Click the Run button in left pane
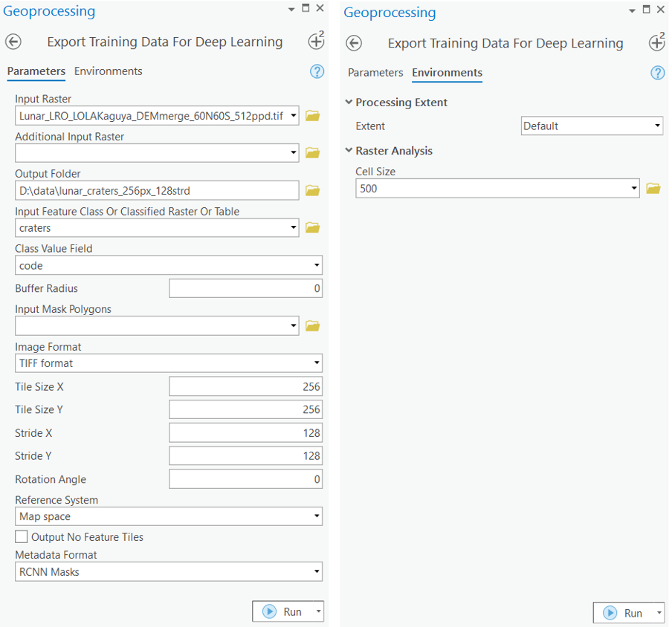Image resolution: width=672 pixels, height=627 pixels. coord(282,611)
